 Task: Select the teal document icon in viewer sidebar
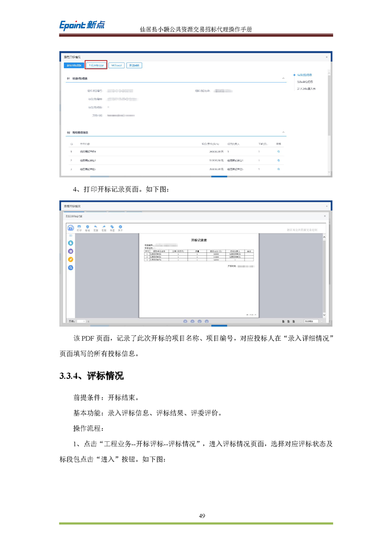pyautogui.click(x=71, y=243)
